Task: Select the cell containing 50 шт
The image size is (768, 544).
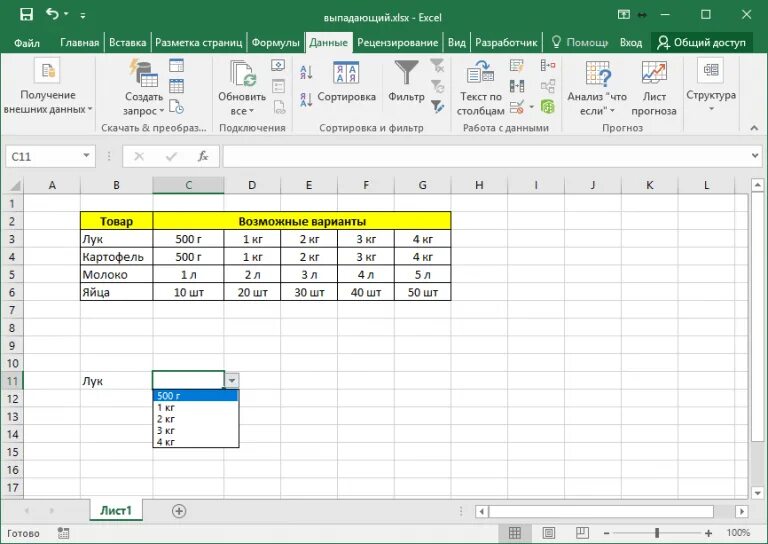Action: [x=423, y=292]
